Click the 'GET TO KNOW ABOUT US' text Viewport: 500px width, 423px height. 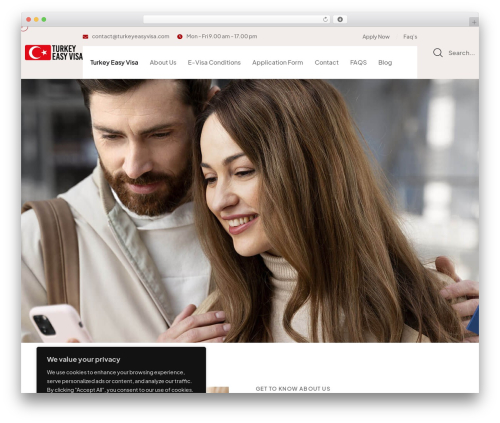pyautogui.click(x=293, y=389)
